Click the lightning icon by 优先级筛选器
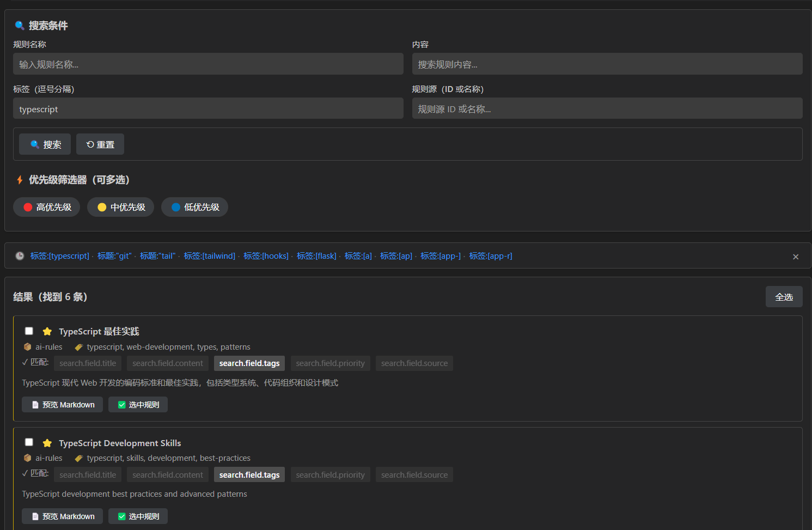 20,180
